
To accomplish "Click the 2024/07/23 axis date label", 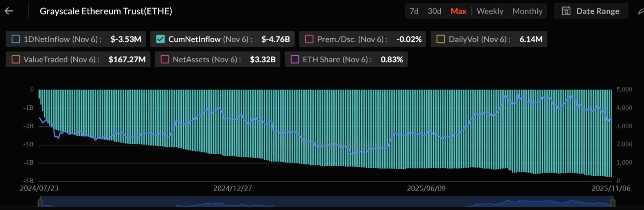I will 39,188.
